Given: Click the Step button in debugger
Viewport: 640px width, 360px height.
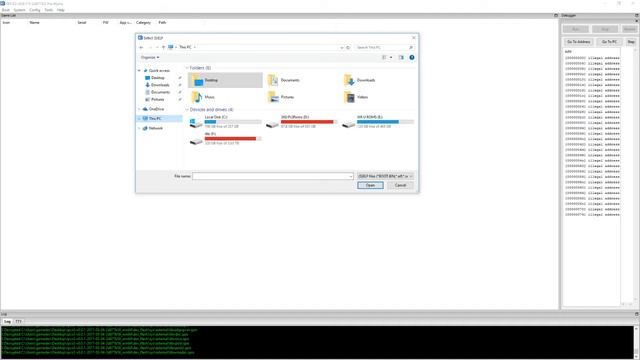Looking at the screenshot, I should click(631, 42).
